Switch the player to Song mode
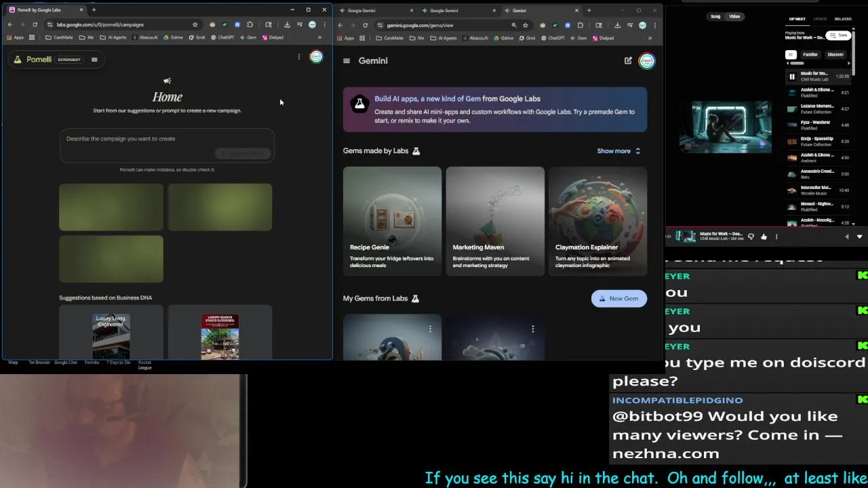Image resolution: width=868 pixels, height=488 pixels. 715,16
